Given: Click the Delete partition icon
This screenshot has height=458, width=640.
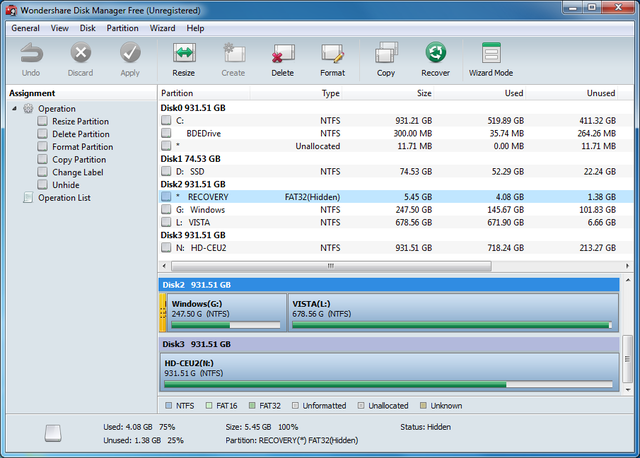Looking at the screenshot, I should 282,53.
